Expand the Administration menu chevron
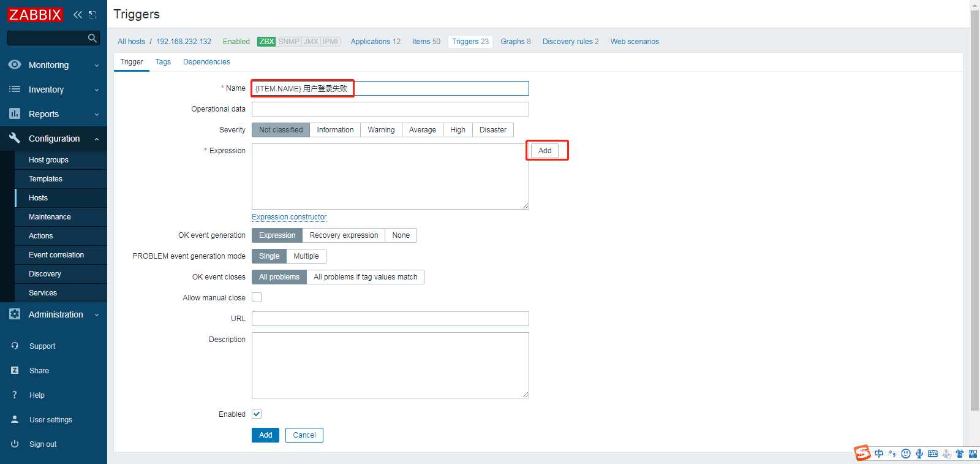 pyautogui.click(x=97, y=314)
